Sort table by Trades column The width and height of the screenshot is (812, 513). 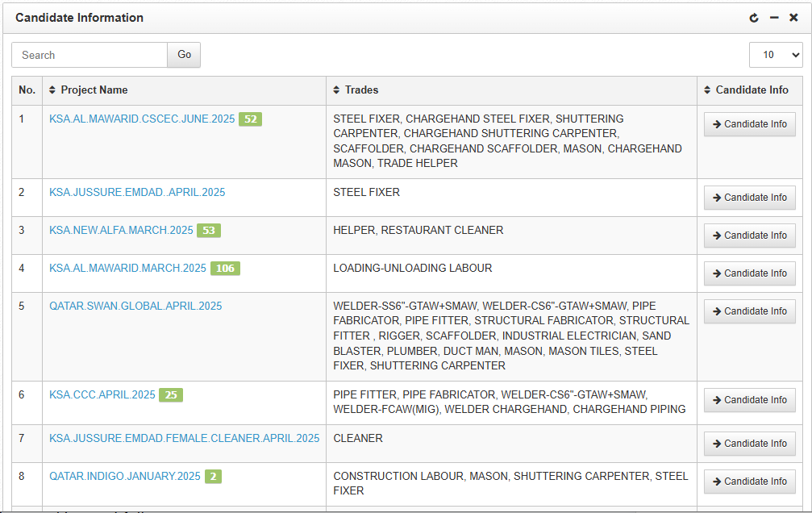[x=356, y=90]
